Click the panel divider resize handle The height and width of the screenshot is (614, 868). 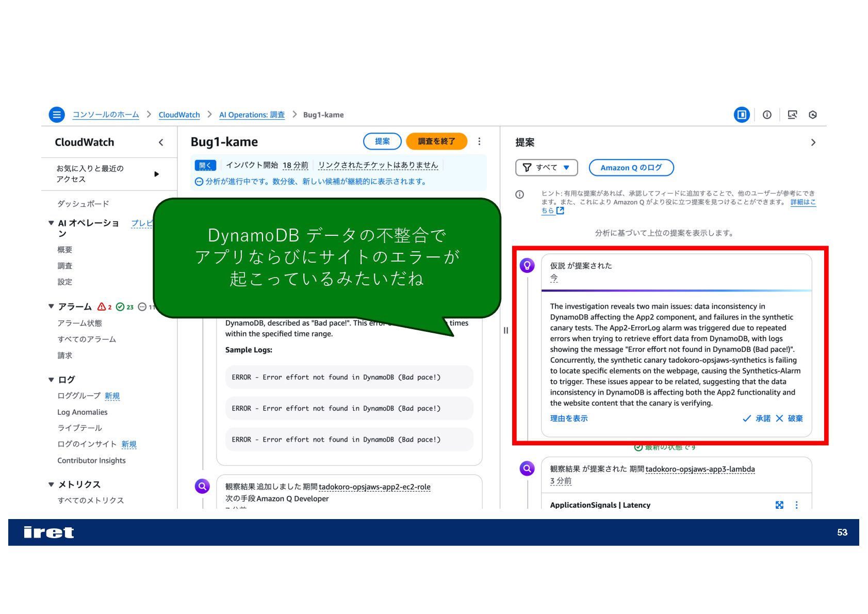[506, 330]
